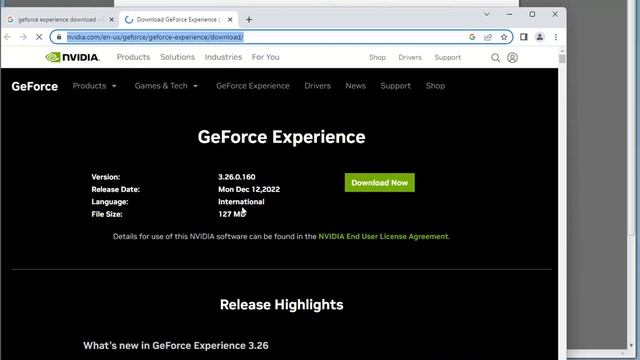
Task: Stop loading the page
Action: 39,37
